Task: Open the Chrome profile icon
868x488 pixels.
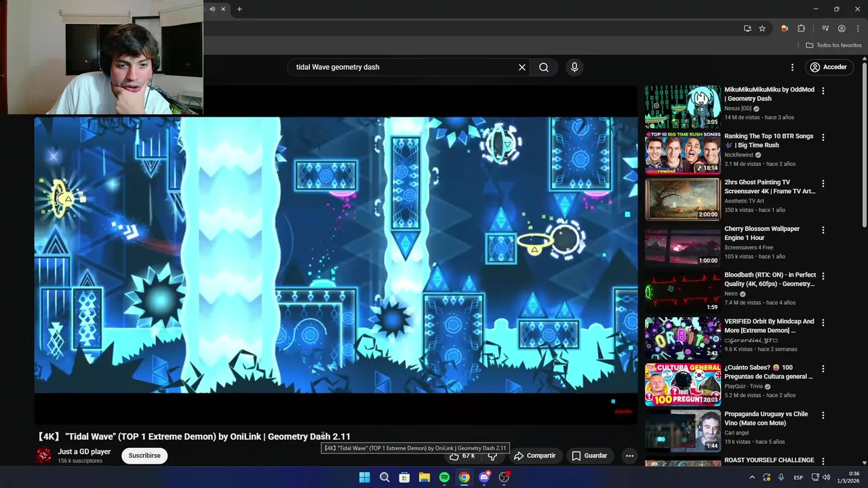Action: click(842, 28)
